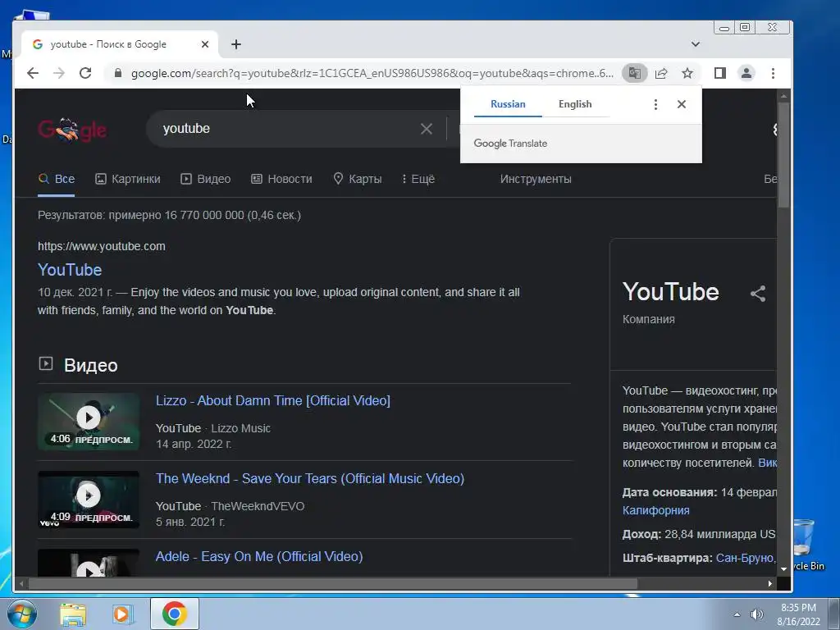Open the Калифорния link in knowledge panel
The image size is (840, 630).
coord(655,510)
